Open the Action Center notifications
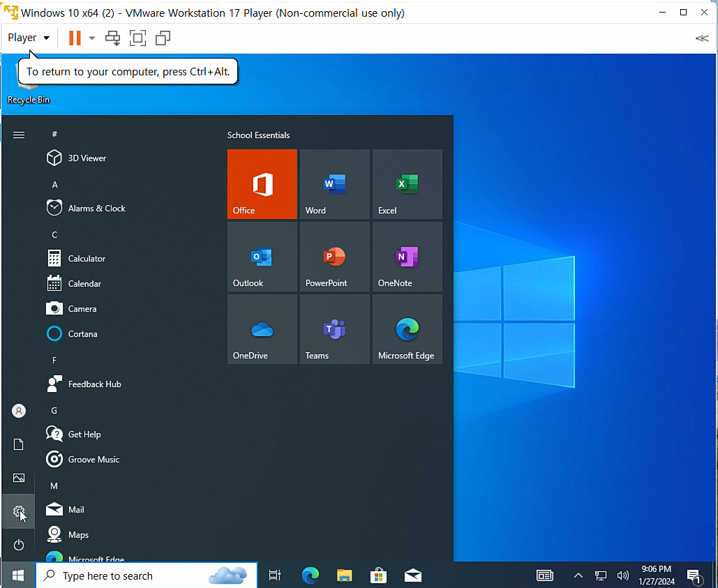The image size is (718, 588). pyautogui.click(x=694, y=577)
